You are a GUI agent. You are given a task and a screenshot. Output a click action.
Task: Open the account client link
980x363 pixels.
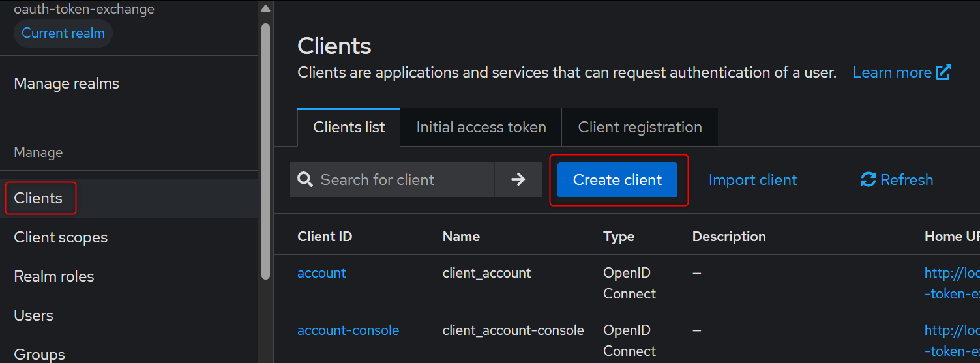(321, 273)
